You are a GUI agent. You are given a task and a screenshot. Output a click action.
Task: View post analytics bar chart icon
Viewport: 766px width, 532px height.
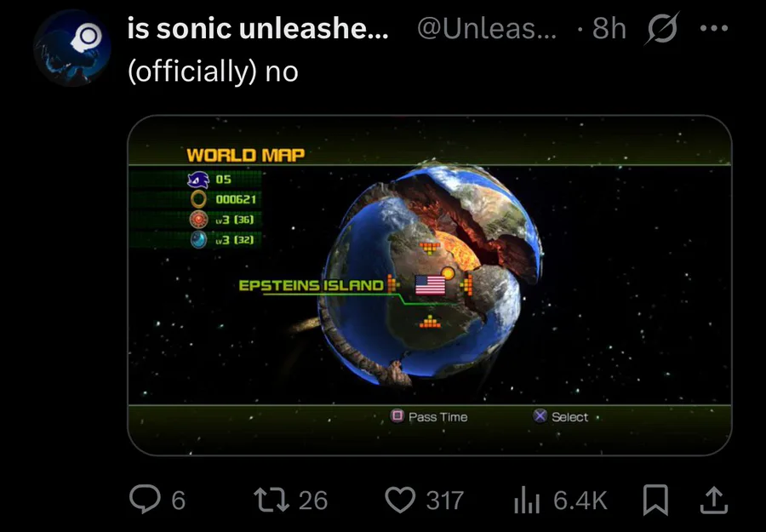pyautogui.click(x=527, y=500)
